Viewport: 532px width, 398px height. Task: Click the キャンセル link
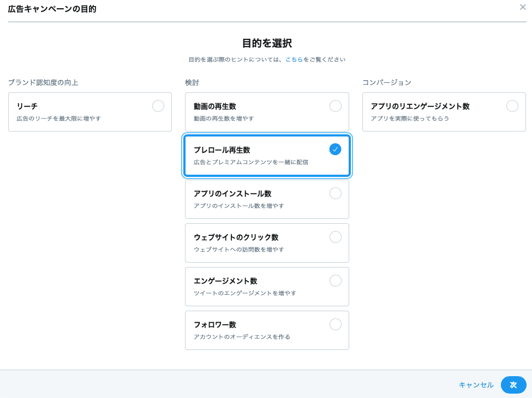[476, 385]
